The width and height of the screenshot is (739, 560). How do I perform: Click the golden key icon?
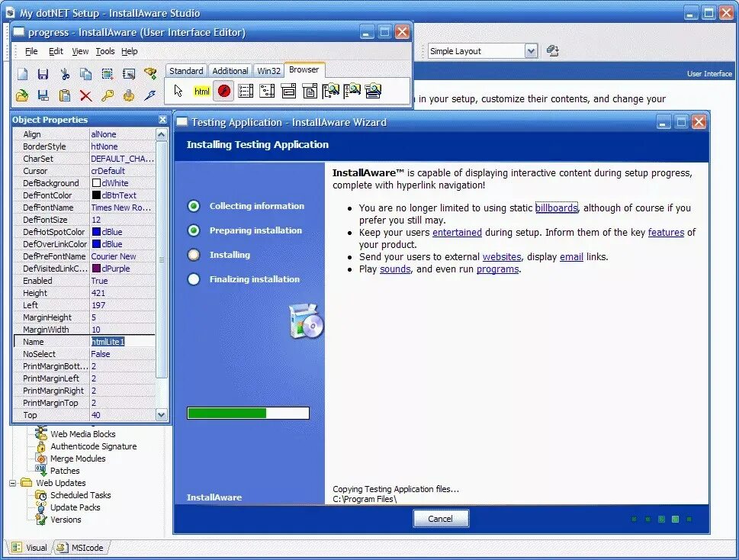pyautogui.click(x=108, y=95)
